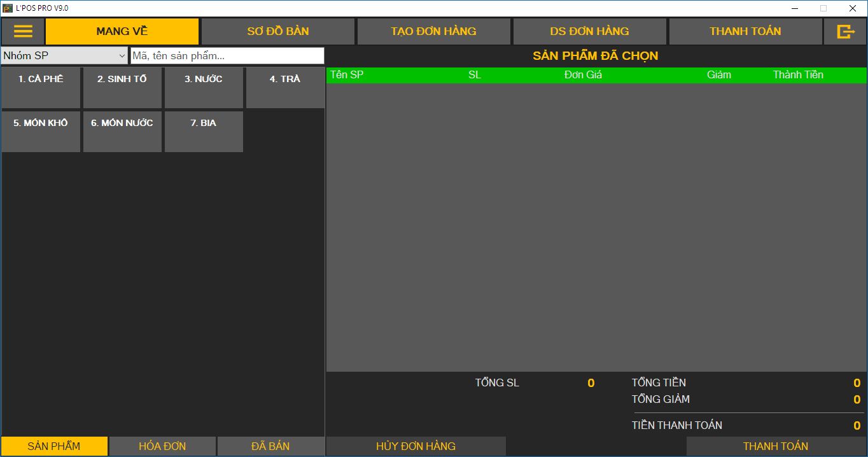The width and height of the screenshot is (868, 457).
Task: Open the 7. BIA category
Action: [204, 132]
